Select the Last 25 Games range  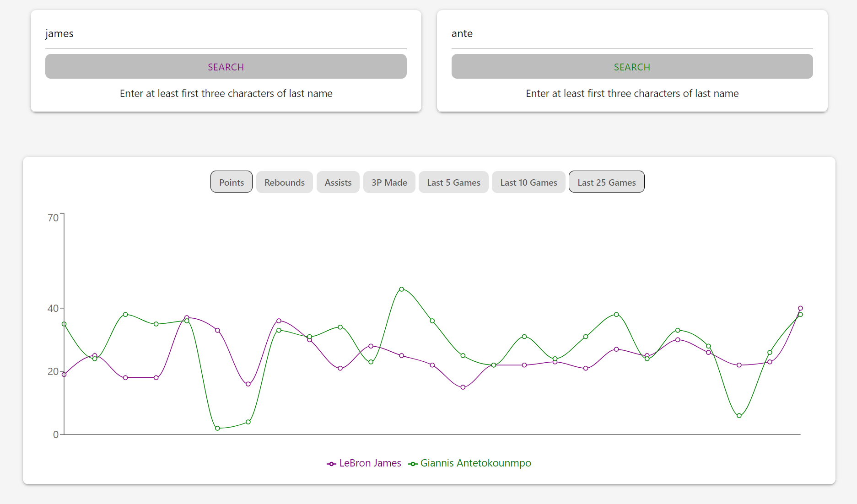click(x=606, y=182)
